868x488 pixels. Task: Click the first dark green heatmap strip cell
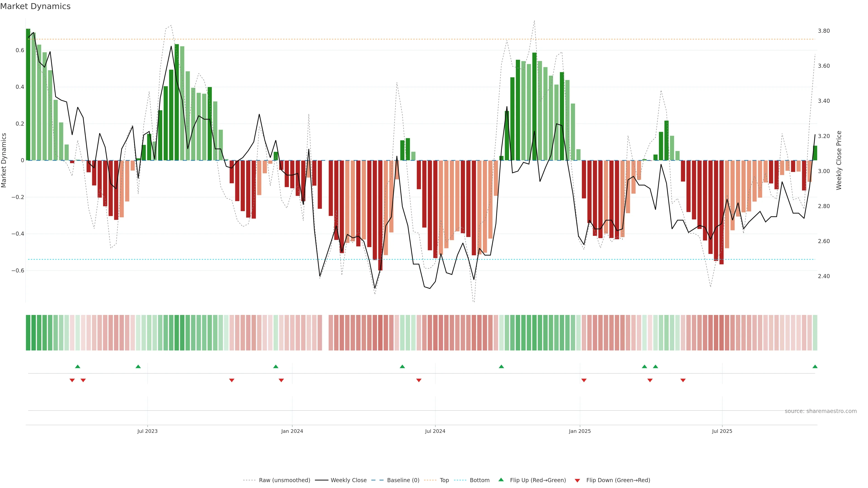pos(28,332)
